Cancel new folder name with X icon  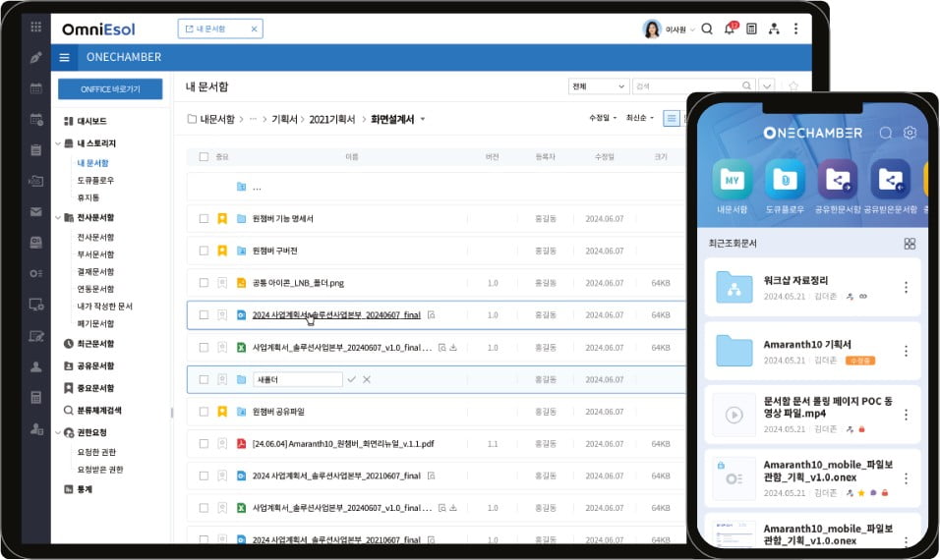coord(367,379)
